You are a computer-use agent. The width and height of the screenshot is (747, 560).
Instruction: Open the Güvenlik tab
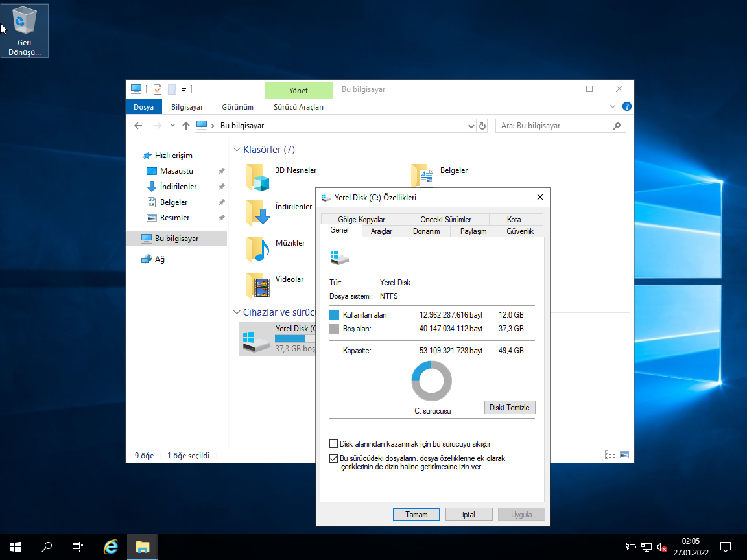pos(519,231)
